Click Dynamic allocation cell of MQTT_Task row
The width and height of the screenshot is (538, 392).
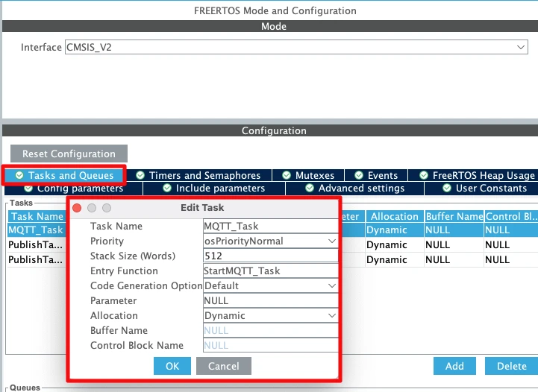pyautogui.click(x=395, y=230)
